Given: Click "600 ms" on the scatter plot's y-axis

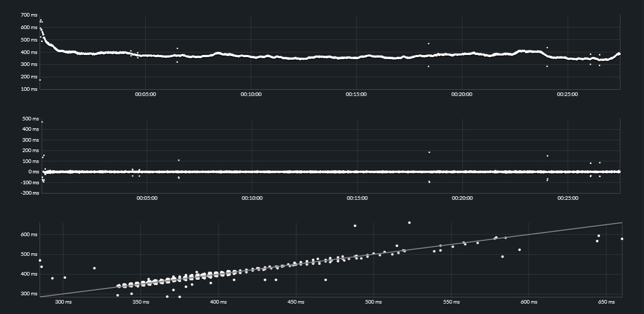Looking at the screenshot, I should coord(29,235).
